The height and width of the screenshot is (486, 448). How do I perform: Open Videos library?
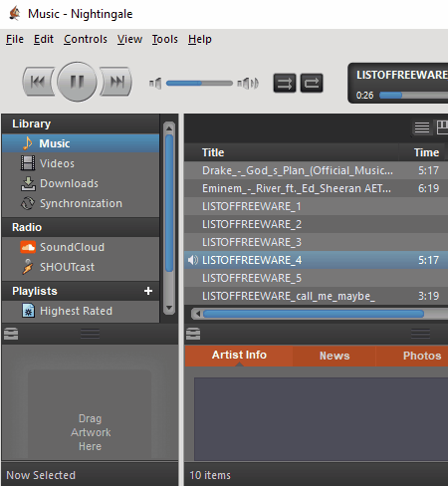click(x=81, y=163)
